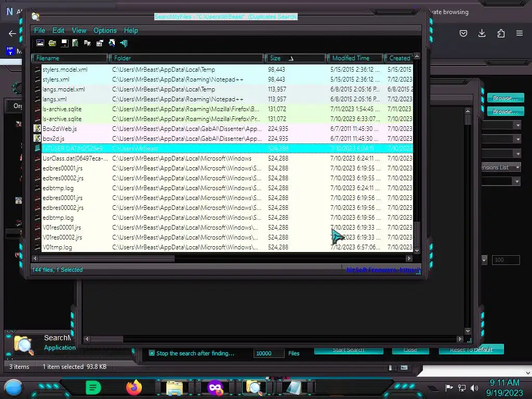Open the dropdown beside the 100 field
532x399 pixels.
point(484,260)
